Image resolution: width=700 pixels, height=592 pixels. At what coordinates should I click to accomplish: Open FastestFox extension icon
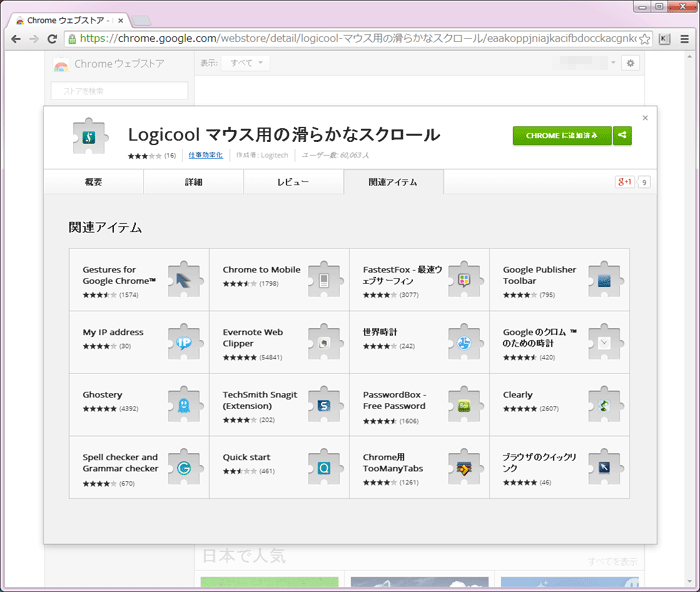tap(465, 280)
